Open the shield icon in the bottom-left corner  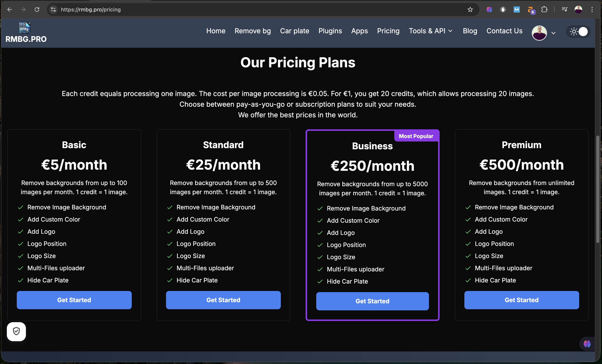(16, 331)
